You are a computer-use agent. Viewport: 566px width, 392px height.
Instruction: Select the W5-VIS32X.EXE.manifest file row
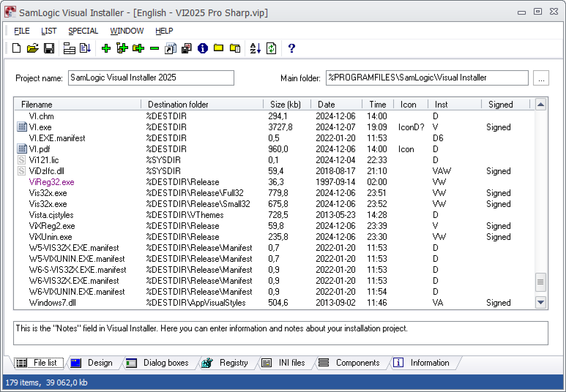pos(275,248)
